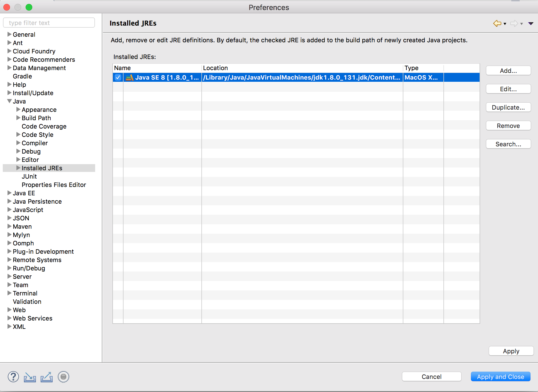Click the export preferences icon
This screenshot has height=392, width=538.
[x=46, y=377]
